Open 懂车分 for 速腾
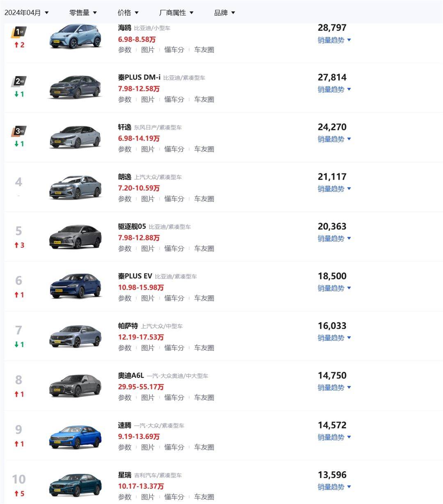This screenshot has width=443, height=504. (x=174, y=447)
